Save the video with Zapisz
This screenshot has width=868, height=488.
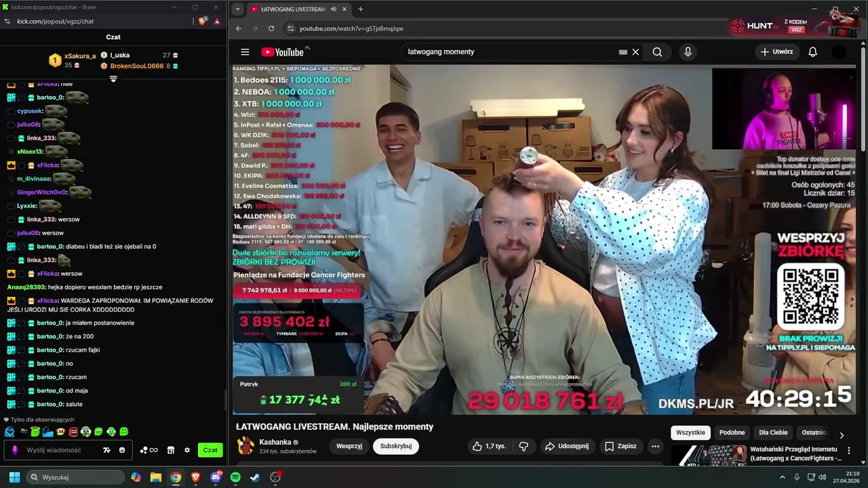pyautogui.click(x=620, y=446)
